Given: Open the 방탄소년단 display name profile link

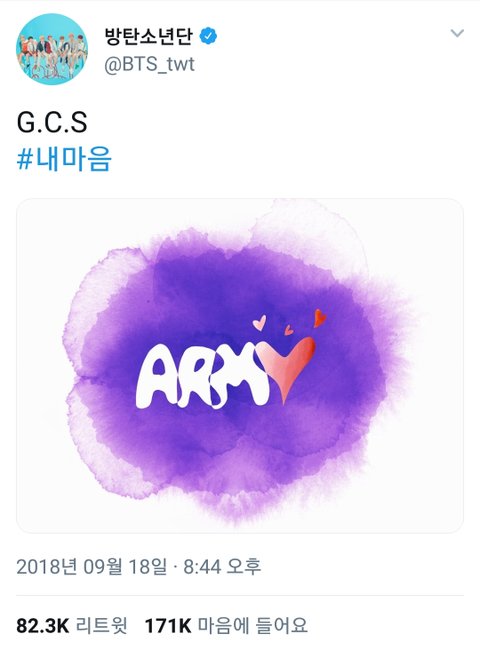Looking at the screenshot, I should pyautogui.click(x=148, y=36).
